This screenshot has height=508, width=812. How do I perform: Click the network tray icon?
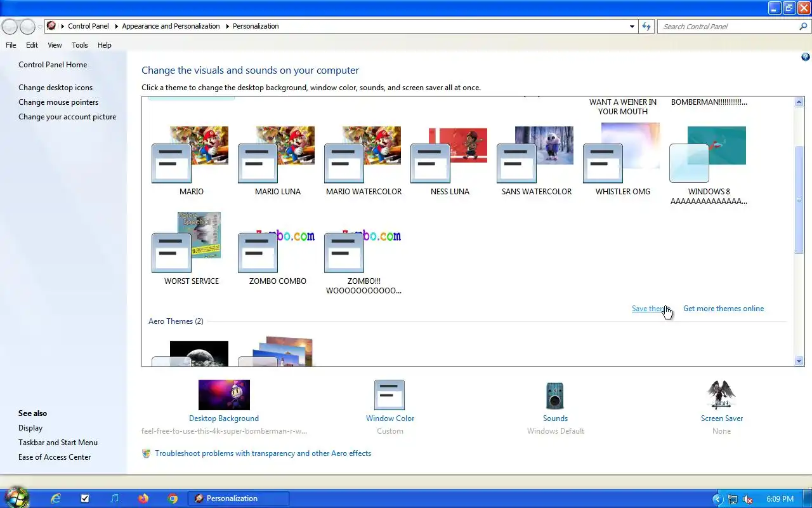pyautogui.click(x=733, y=499)
